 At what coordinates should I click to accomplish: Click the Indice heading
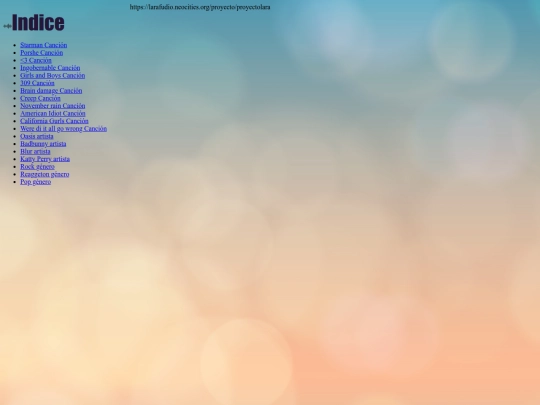(x=38, y=23)
